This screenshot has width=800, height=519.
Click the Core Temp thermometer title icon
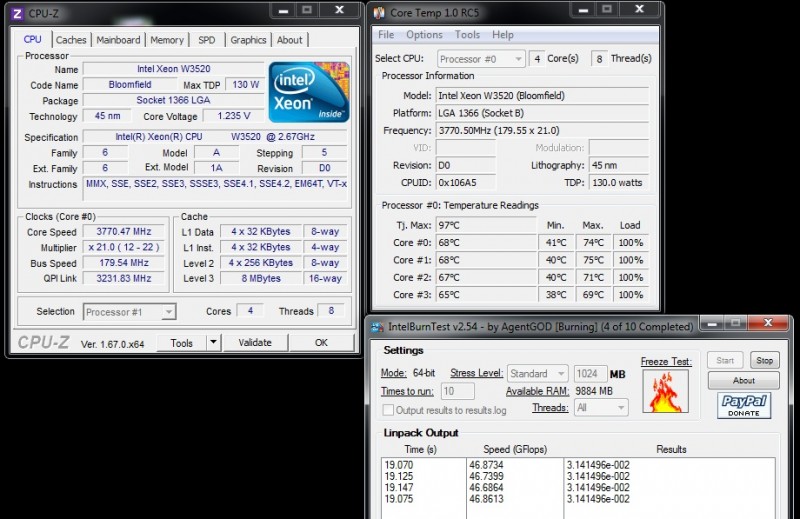pyautogui.click(x=379, y=12)
